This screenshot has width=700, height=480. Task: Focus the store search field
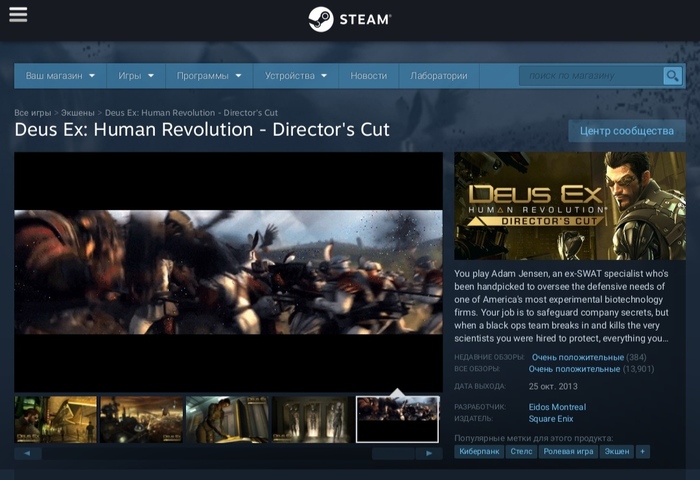[x=591, y=76]
